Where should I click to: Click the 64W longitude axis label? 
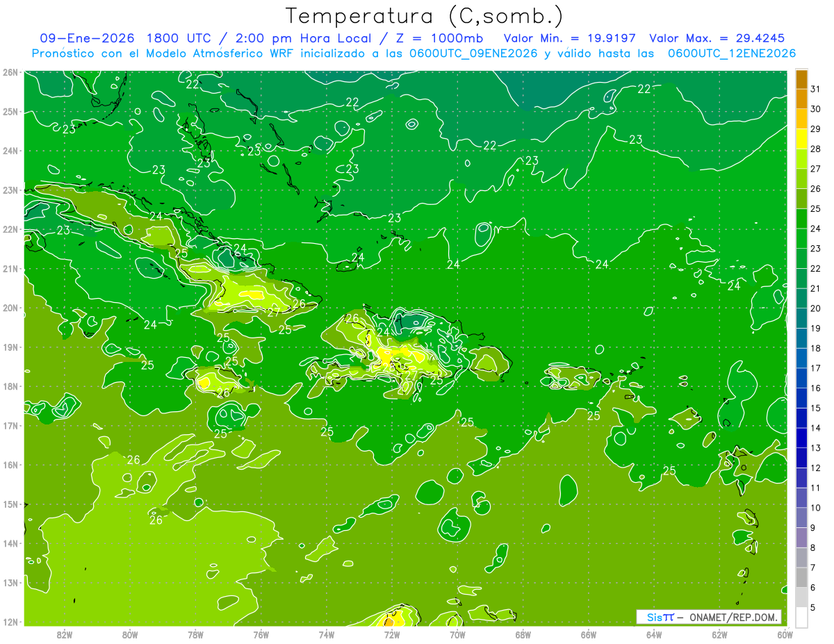click(x=654, y=634)
